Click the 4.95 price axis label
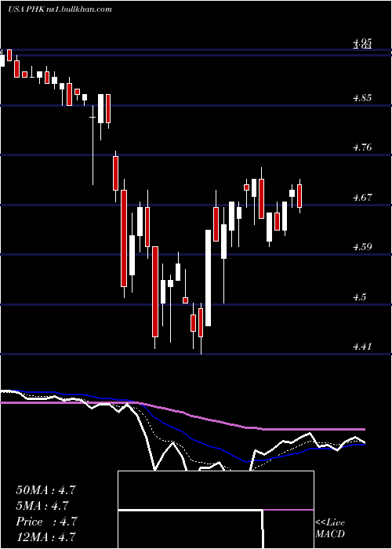This screenshot has width=392, height=549. 362,42
